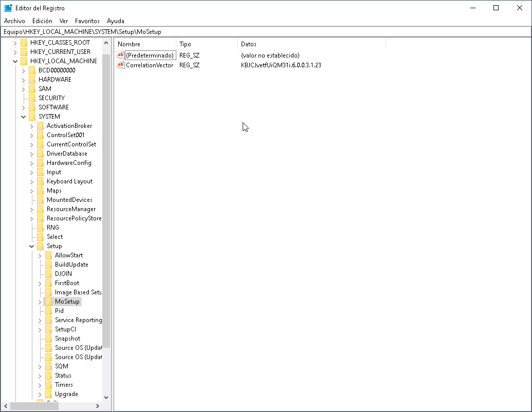Click the HKEY_CURRENT_USER folder icon
Image resolution: width=532 pixels, height=412 pixels.
24,51
